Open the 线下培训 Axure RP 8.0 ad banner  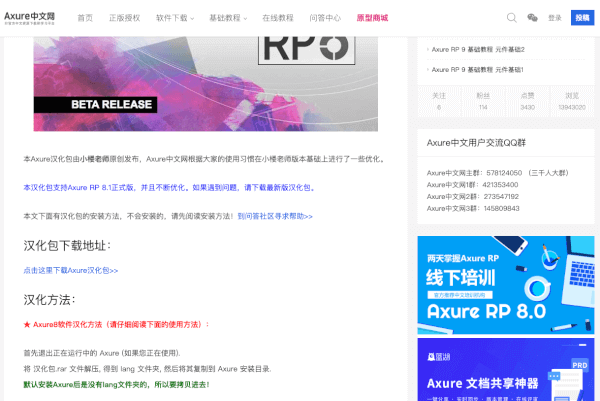coord(506,285)
